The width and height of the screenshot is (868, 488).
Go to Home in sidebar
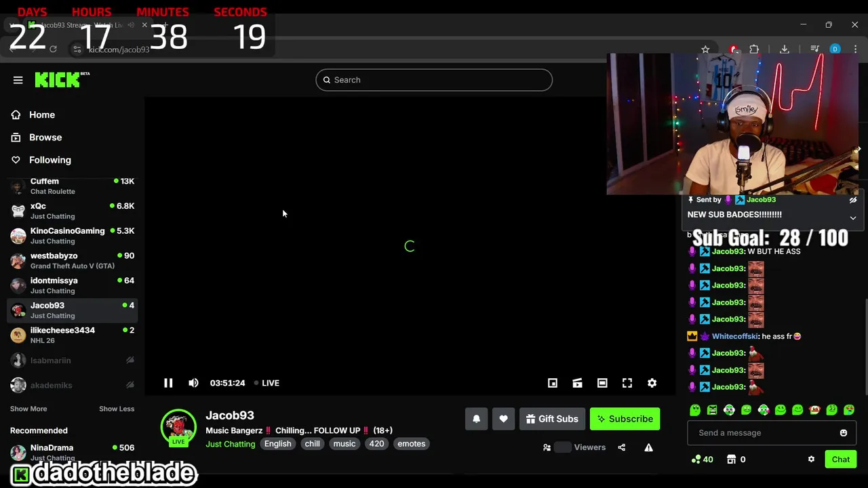pyautogui.click(x=41, y=115)
